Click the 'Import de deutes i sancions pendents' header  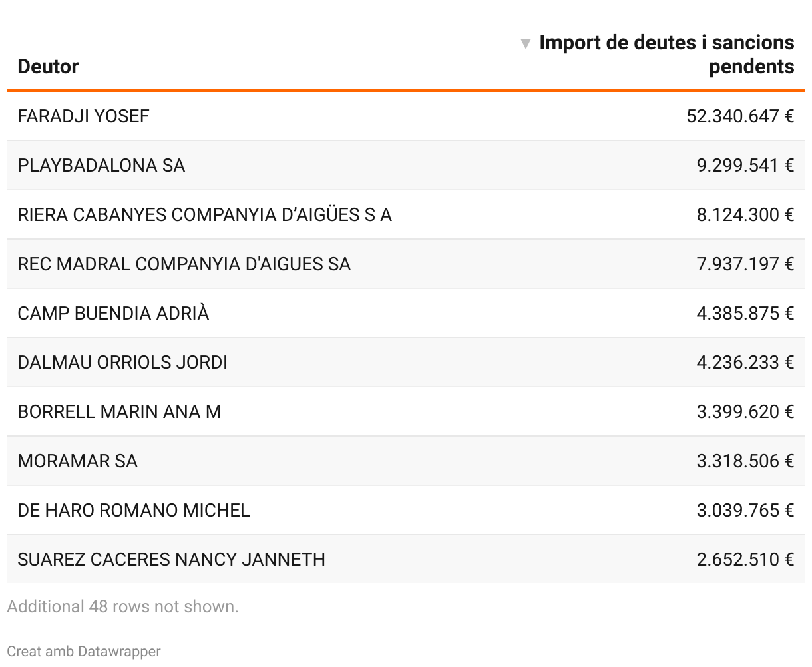[x=666, y=55]
